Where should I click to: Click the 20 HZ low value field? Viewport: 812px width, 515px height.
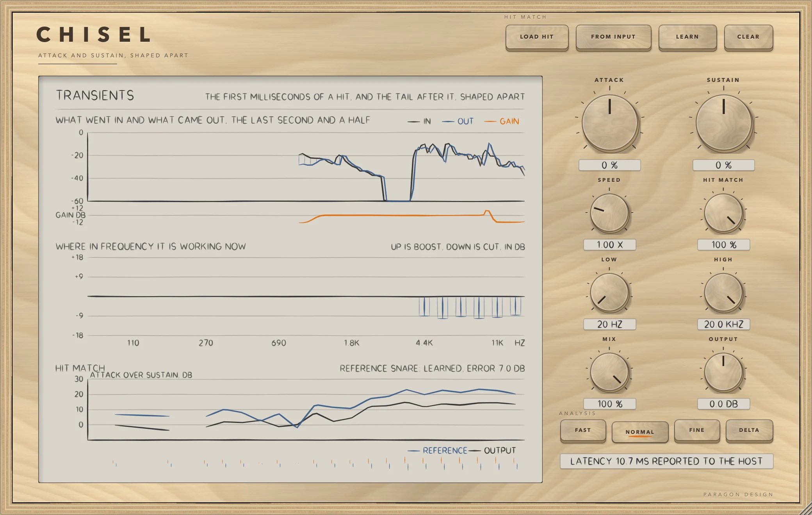pos(610,325)
